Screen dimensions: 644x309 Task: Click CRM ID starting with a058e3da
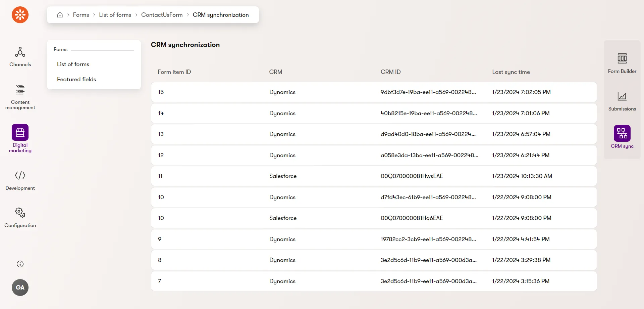[x=430, y=155]
